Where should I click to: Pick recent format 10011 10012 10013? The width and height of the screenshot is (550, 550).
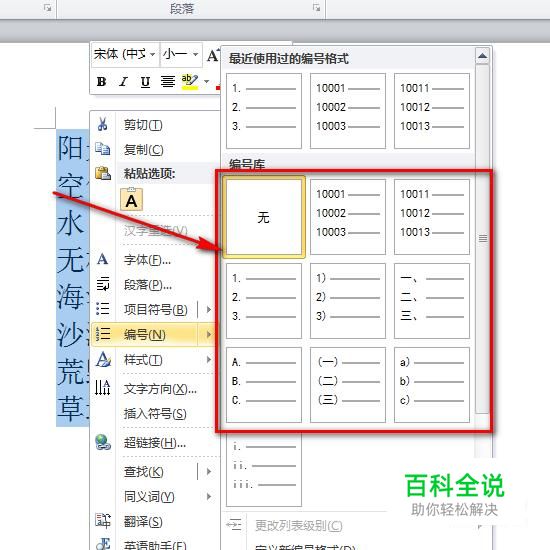pos(432,111)
